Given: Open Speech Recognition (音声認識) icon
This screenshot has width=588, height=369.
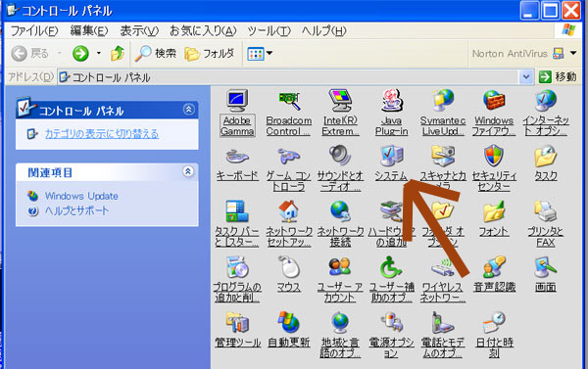Looking at the screenshot, I should pos(494,267).
